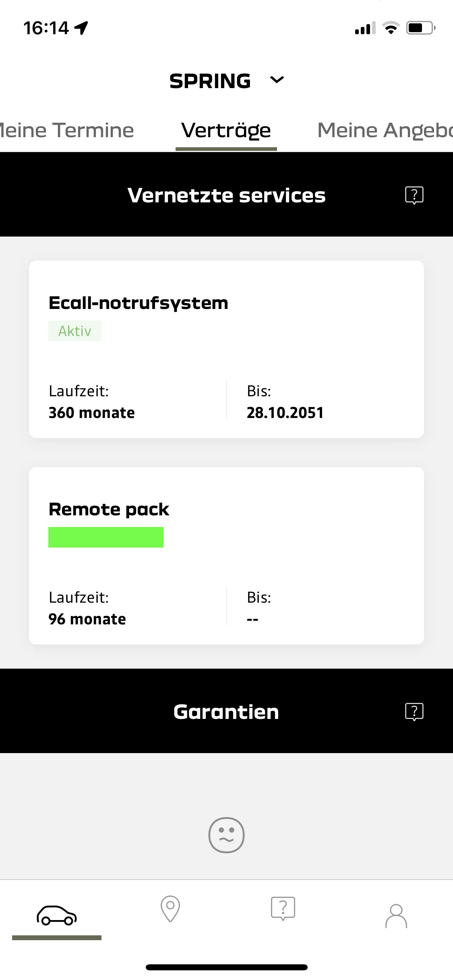Open the Remote pack contract card
453x980 pixels.
tap(226, 556)
